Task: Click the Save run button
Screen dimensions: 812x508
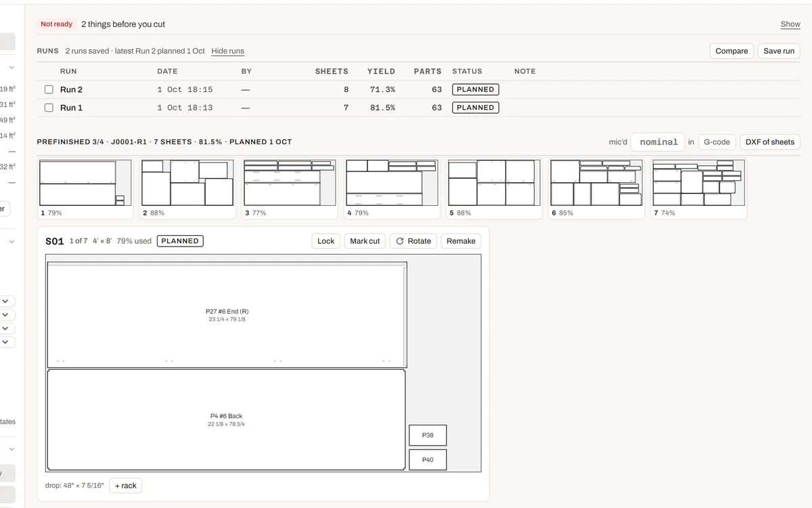Action: (x=779, y=51)
